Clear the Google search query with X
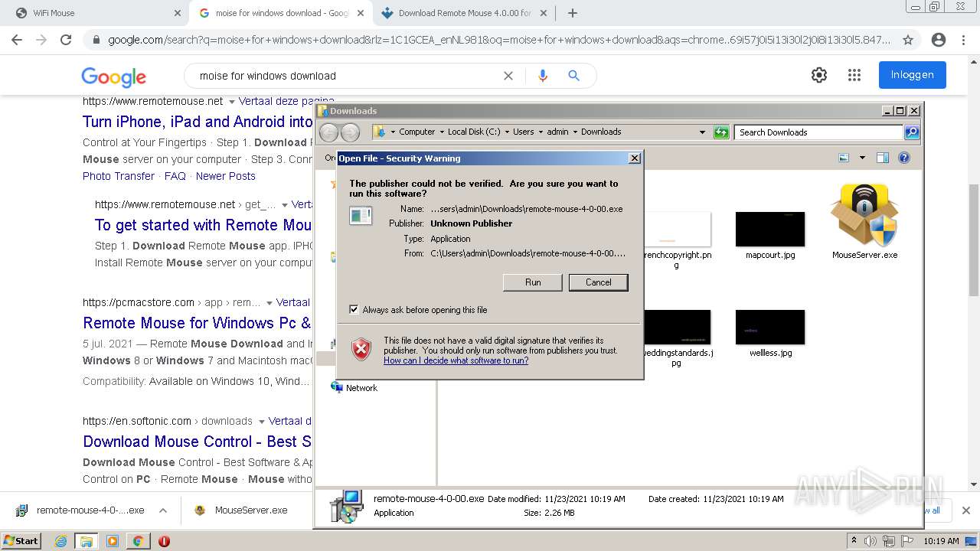This screenshot has height=551, width=980. [508, 76]
